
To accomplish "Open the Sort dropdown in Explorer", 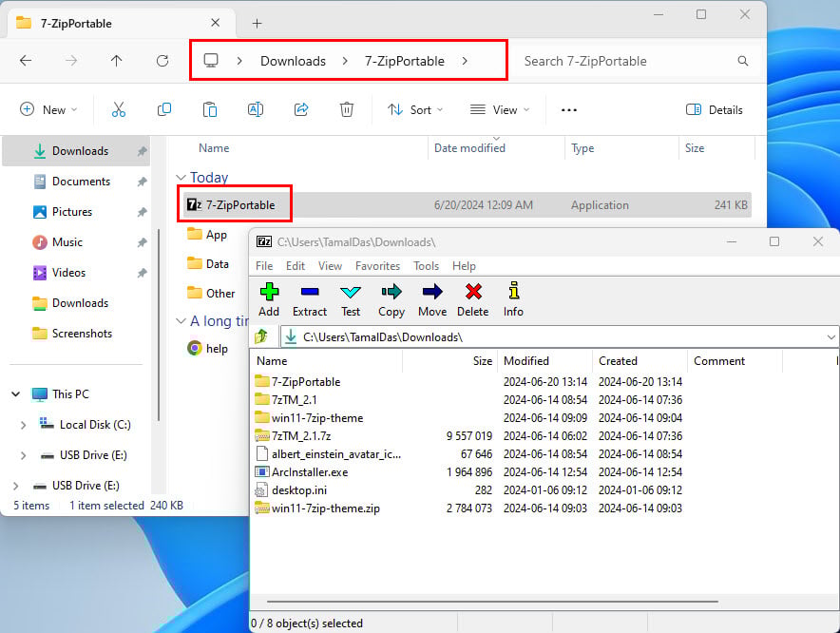I will (415, 110).
